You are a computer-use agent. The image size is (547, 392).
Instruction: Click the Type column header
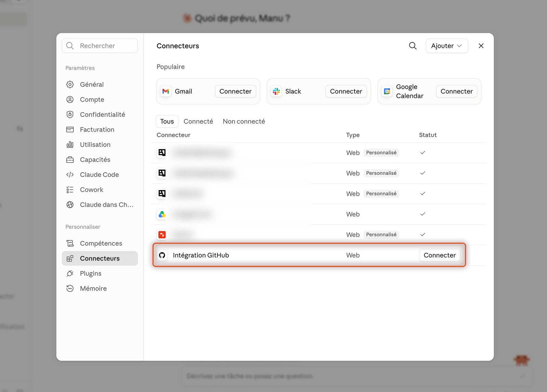[x=353, y=135]
